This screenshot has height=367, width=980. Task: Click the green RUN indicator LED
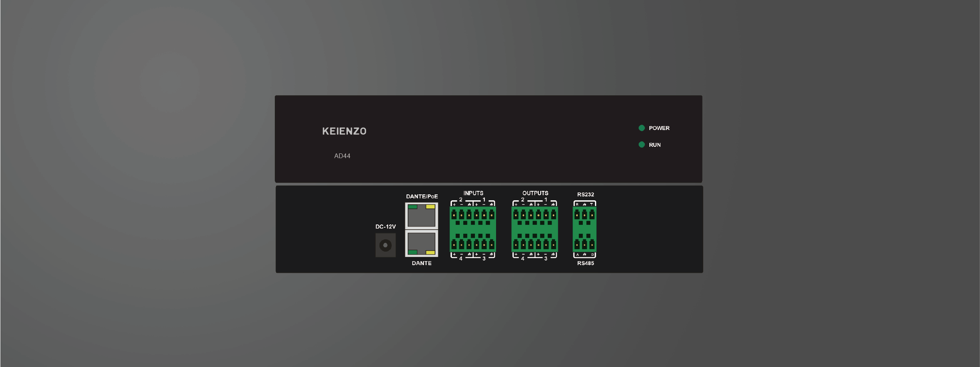[641, 145]
